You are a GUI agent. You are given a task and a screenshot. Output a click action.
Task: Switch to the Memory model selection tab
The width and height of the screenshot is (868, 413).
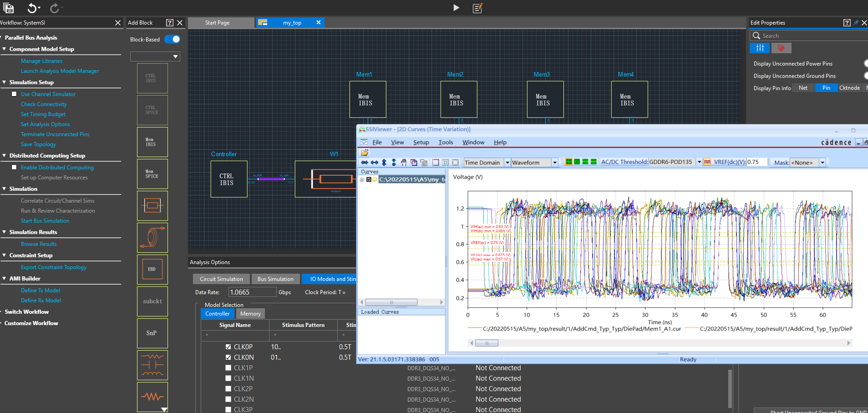(x=250, y=314)
